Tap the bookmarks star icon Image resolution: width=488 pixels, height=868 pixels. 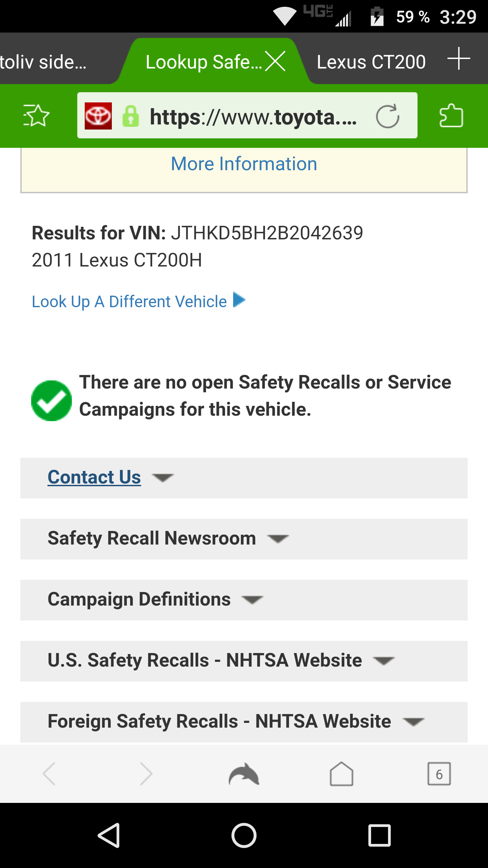pyautogui.click(x=36, y=116)
